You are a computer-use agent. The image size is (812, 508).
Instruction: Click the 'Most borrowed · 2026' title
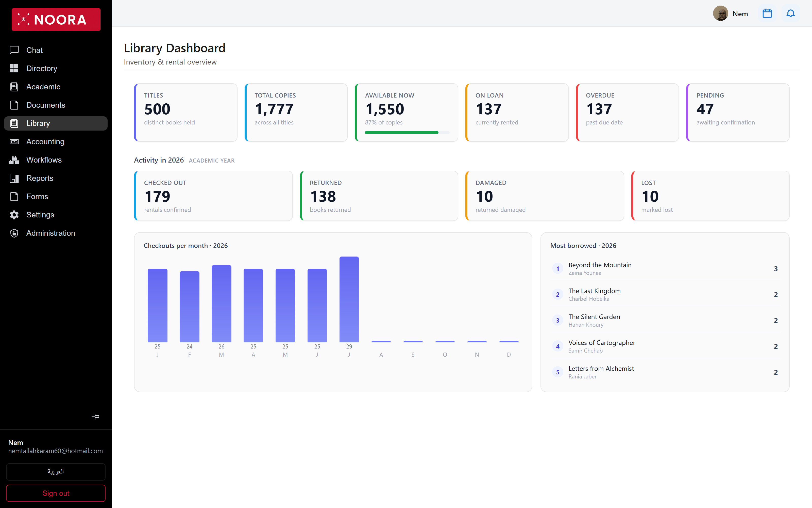point(583,246)
